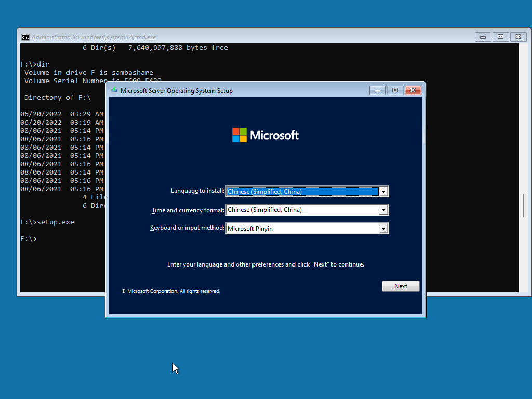532x399 pixels.
Task: Click Next to continue setup
Action: 401,286
